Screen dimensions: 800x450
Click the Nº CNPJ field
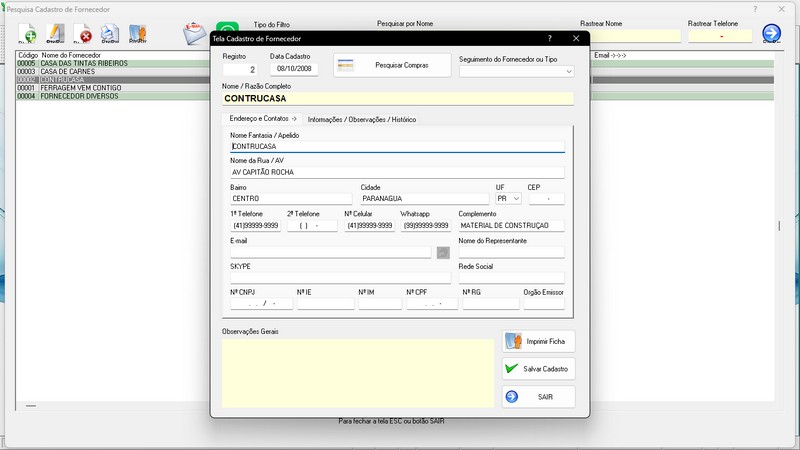click(262, 304)
